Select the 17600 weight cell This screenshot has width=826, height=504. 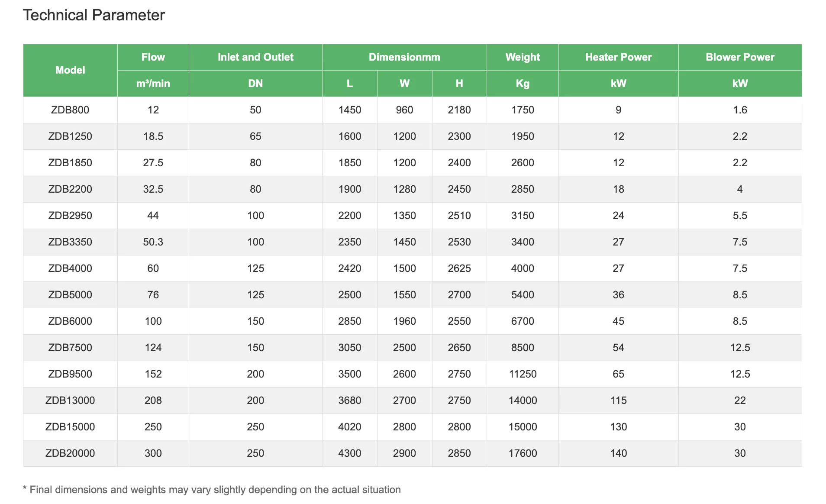[x=523, y=453]
